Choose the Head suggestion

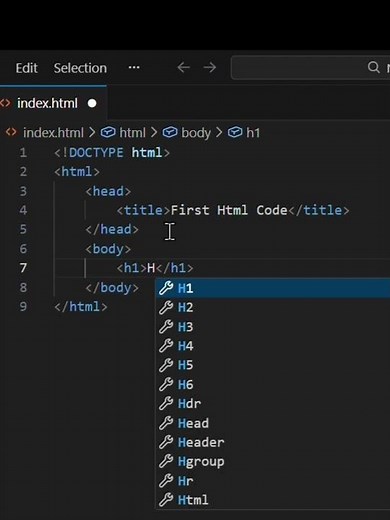pyautogui.click(x=273, y=423)
